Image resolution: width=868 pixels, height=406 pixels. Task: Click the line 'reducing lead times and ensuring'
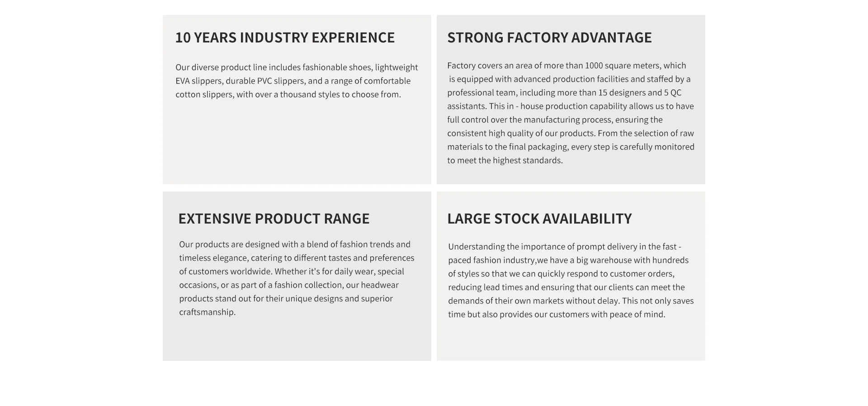(x=566, y=287)
